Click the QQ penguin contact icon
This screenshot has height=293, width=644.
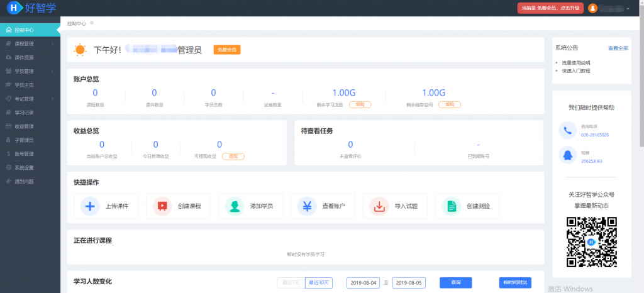point(568,155)
